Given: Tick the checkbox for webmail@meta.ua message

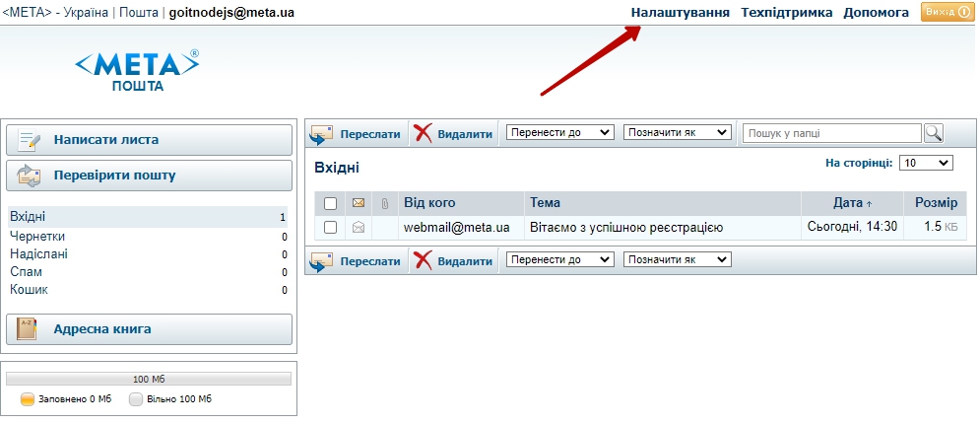Looking at the screenshot, I should pyautogui.click(x=331, y=228).
